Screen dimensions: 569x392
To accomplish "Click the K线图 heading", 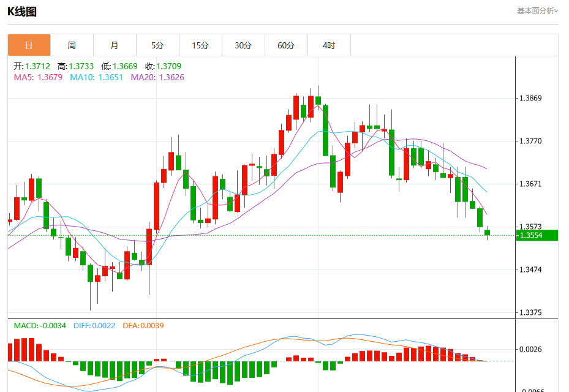I will (22, 12).
